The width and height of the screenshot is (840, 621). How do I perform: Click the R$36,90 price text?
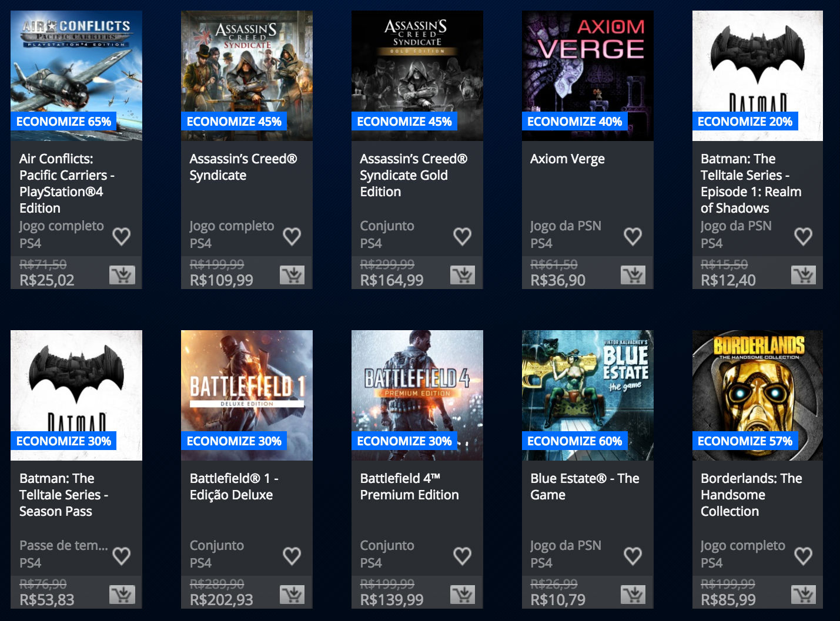[558, 280]
